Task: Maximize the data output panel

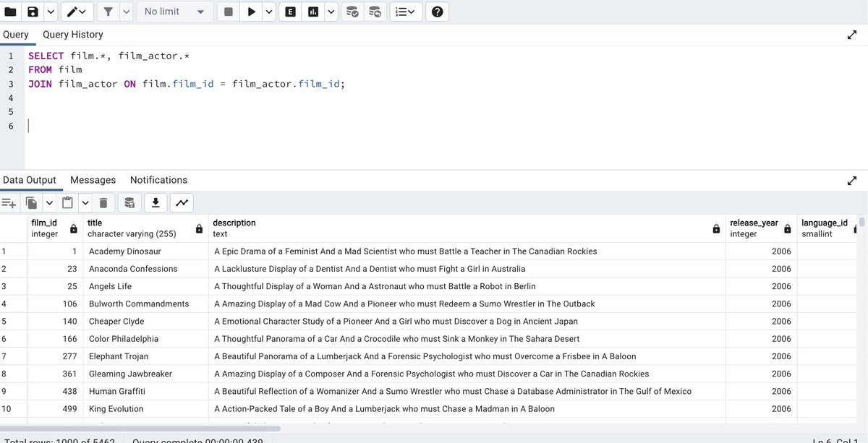Action: 852,180
